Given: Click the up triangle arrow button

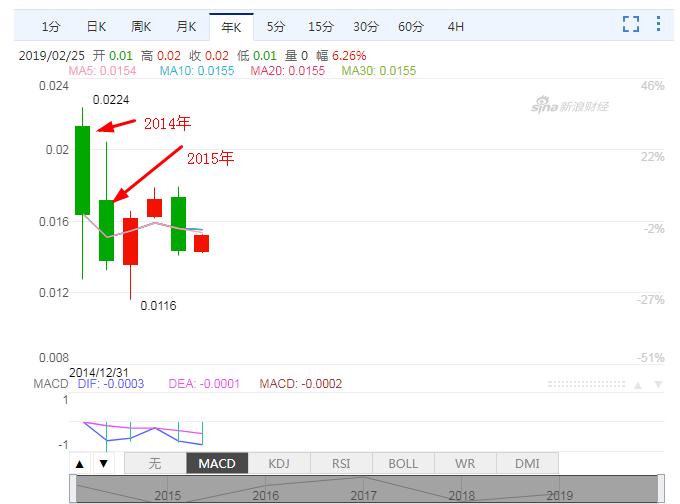Looking at the screenshot, I should (x=80, y=463).
